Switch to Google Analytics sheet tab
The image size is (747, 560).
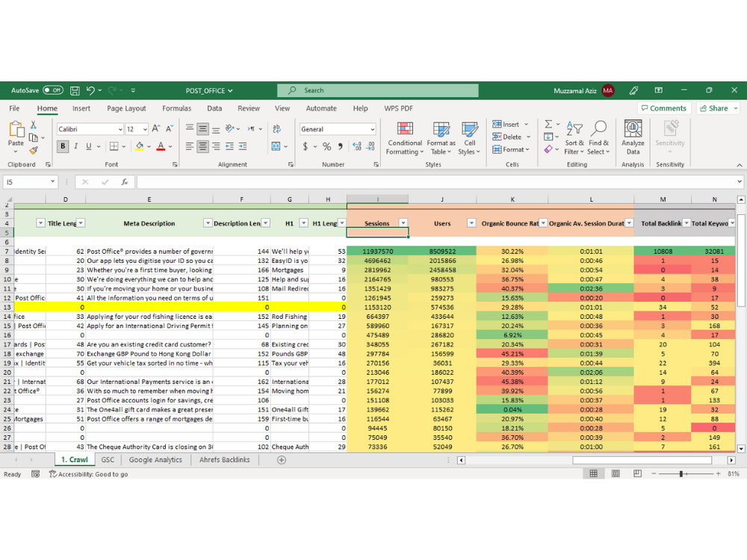click(x=155, y=459)
